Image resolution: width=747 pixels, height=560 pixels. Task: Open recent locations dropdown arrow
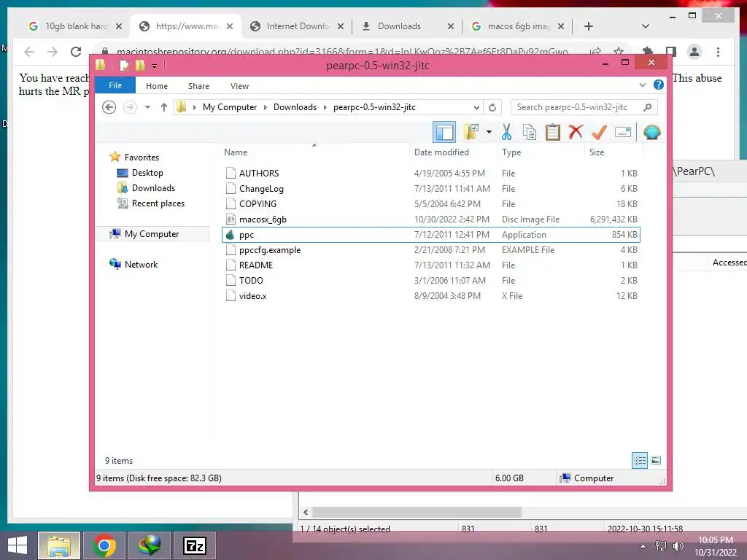click(x=147, y=107)
